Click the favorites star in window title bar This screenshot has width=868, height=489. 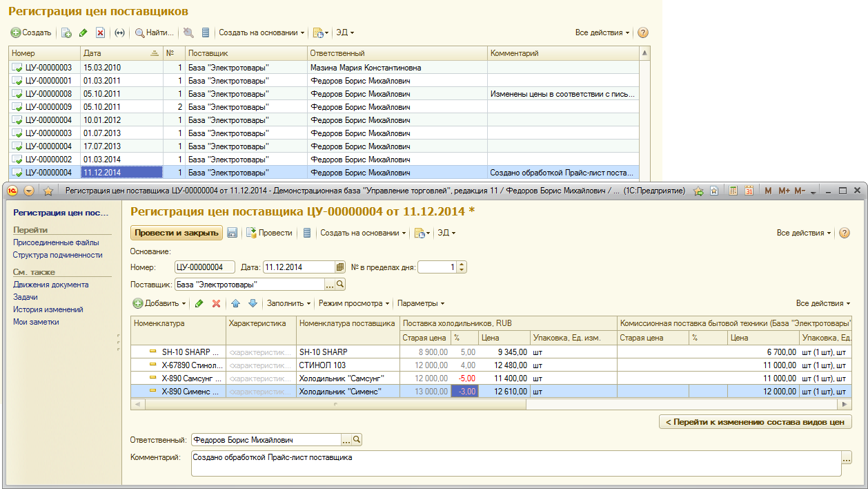tap(48, 191)
